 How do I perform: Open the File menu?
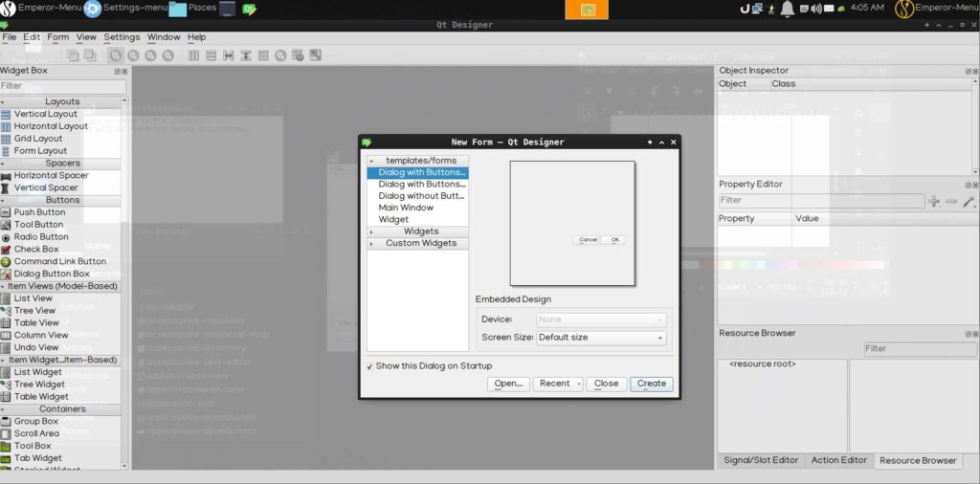point(10,37)
